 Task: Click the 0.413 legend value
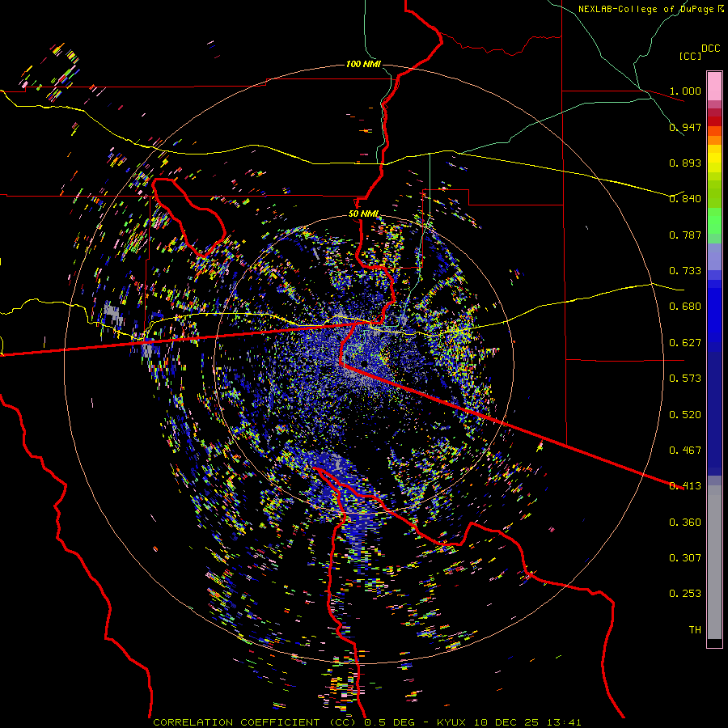[x=685, y=486]
